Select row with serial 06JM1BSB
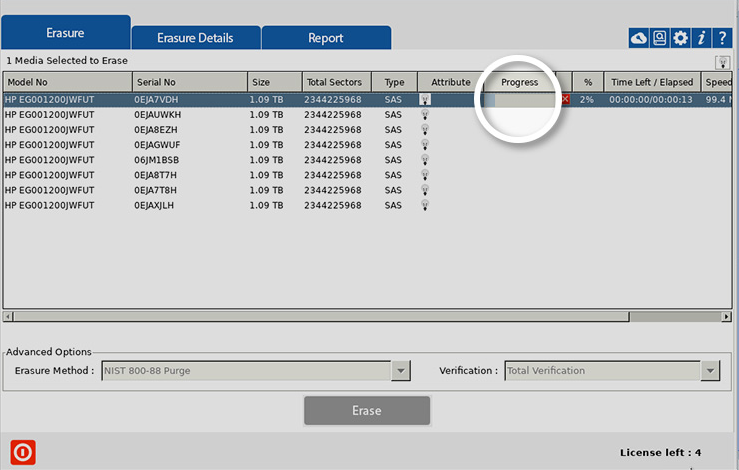 coord(368,160)
